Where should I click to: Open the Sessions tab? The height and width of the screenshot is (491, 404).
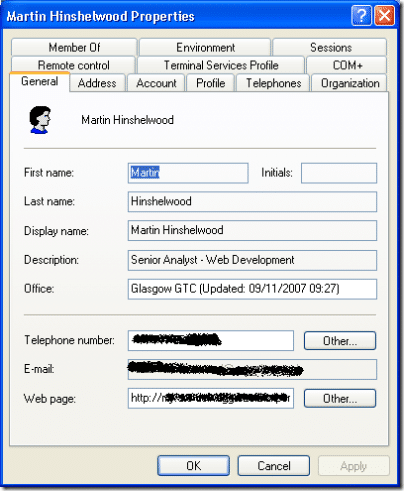(x=330, y=47)
